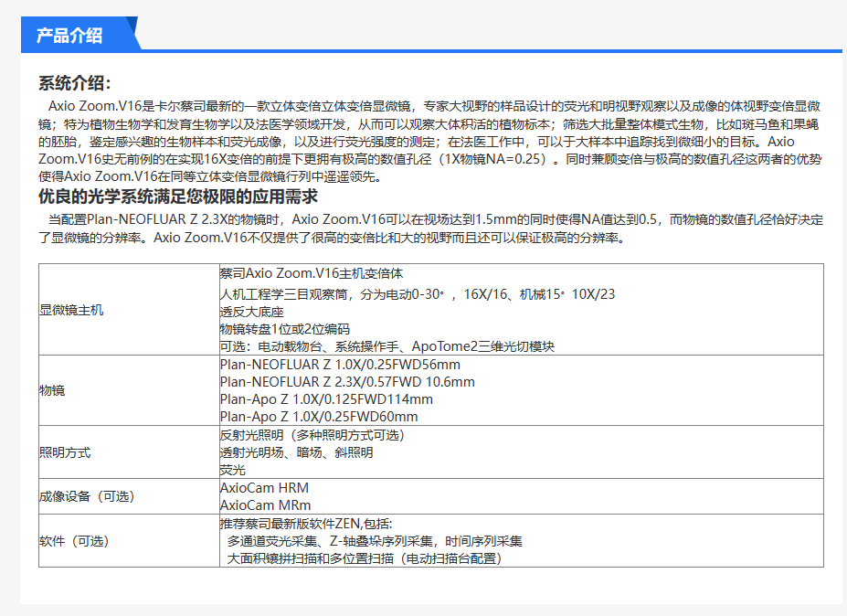Click the line starting 大面积镶拼扫描
This screenshot has width=847, height=616.
tap(365, 558)
